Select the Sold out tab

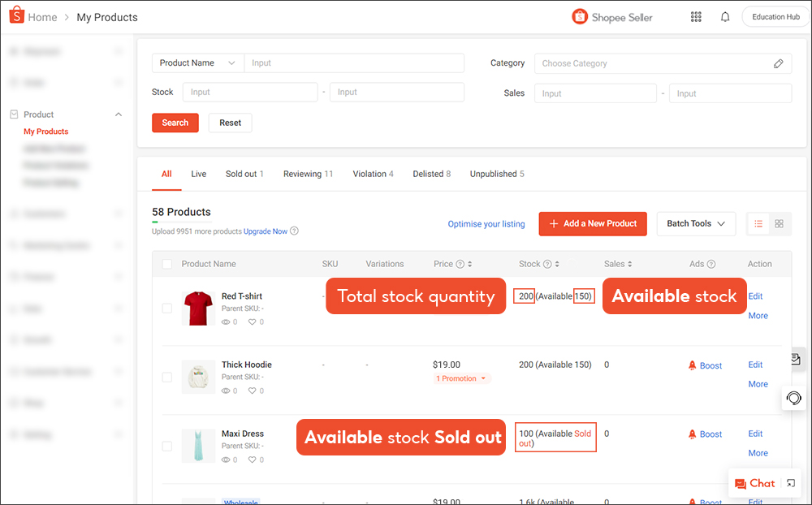[244, 174]
